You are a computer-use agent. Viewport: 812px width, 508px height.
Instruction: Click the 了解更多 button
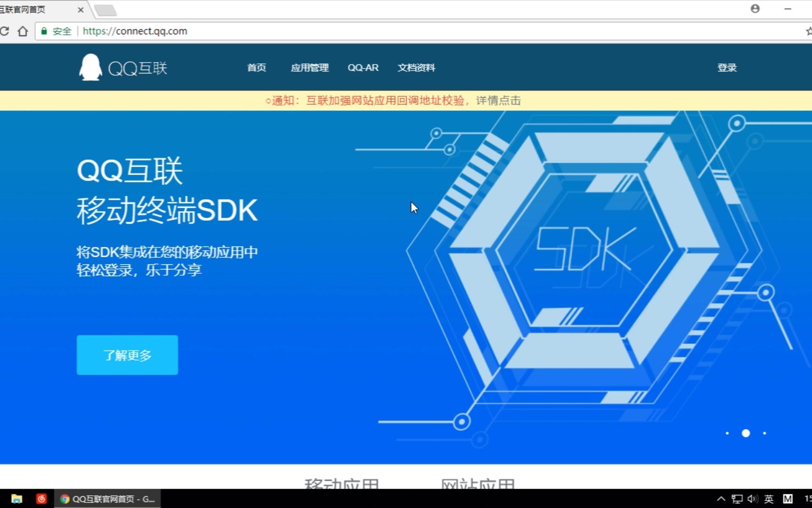click(127, 355)
